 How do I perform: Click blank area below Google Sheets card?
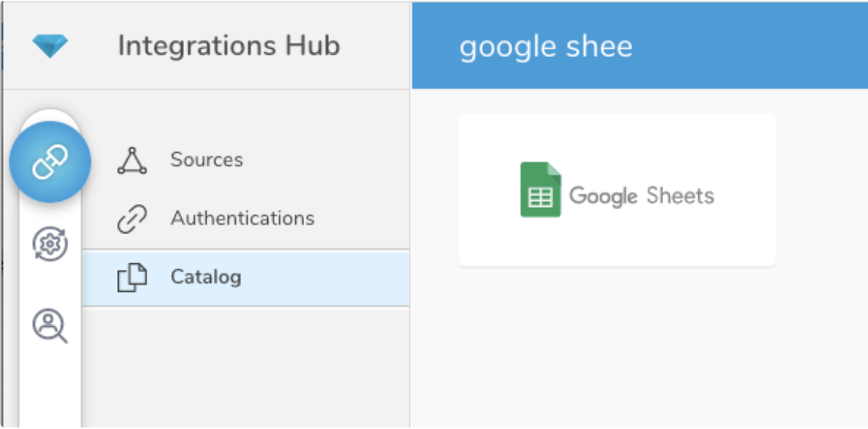616,345
